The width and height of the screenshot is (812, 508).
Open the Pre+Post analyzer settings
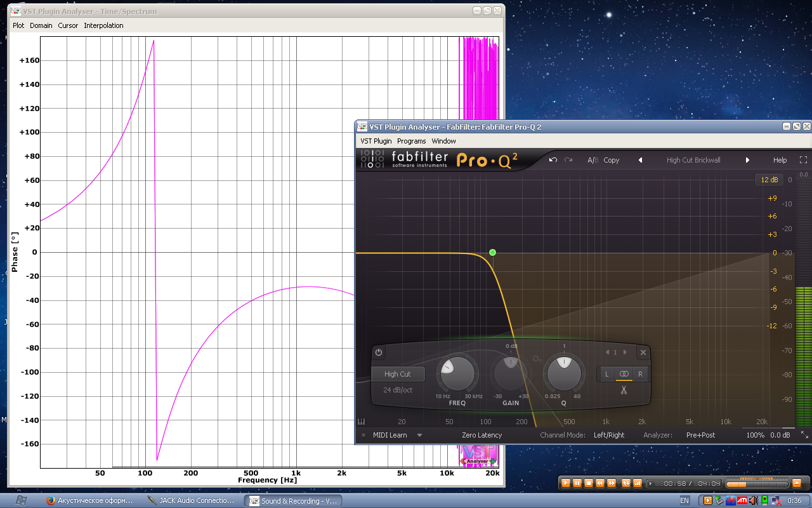(x=700, y=435)
